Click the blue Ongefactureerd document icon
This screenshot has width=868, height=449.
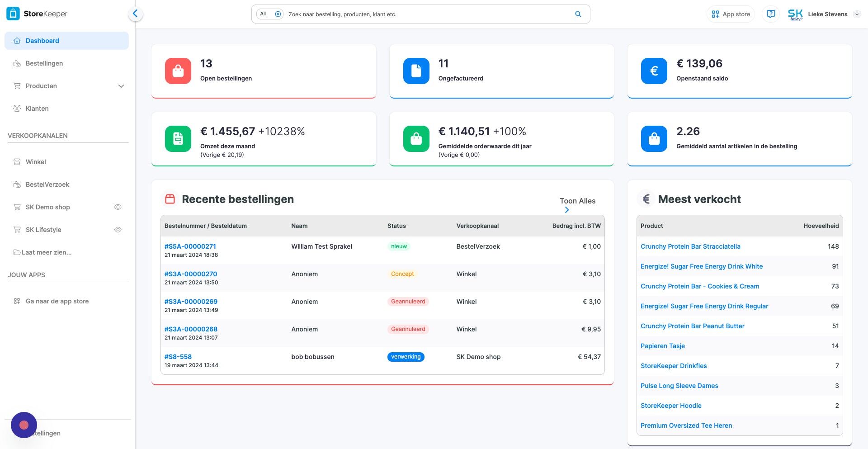pyautogui.click(x=416, y=71)
